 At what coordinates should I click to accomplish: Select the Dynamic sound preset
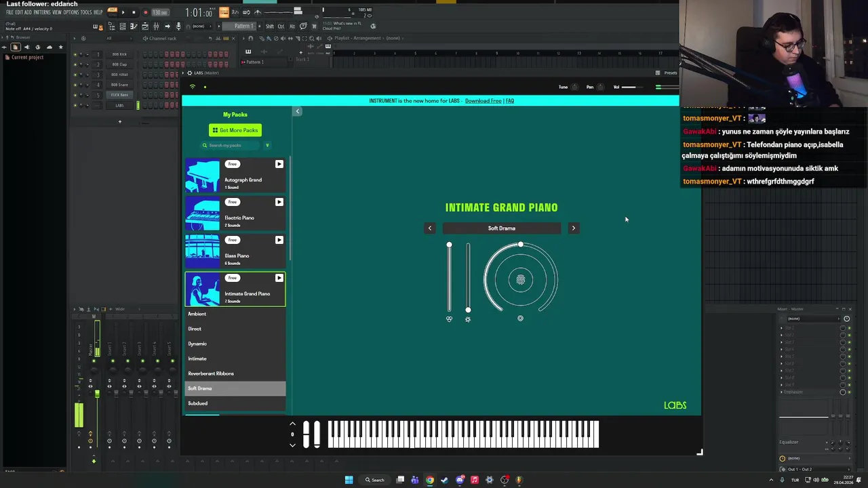(x=235, y=344)
